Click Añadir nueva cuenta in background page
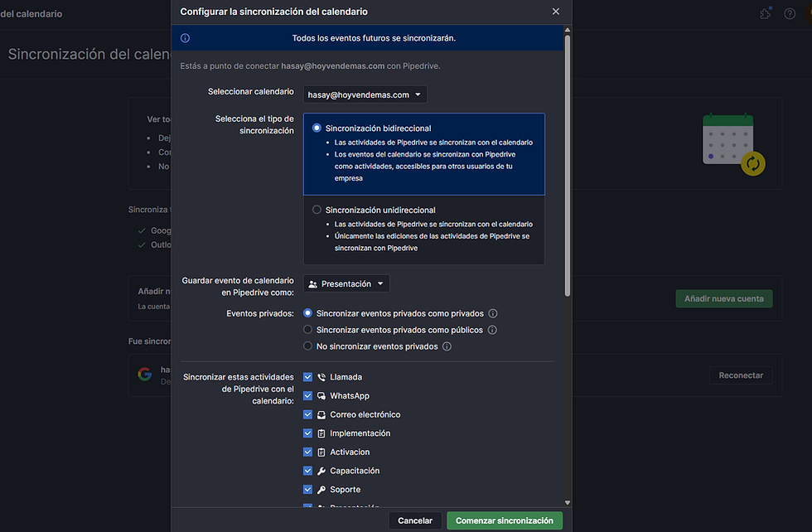812x532 pixels. (724, 298)
